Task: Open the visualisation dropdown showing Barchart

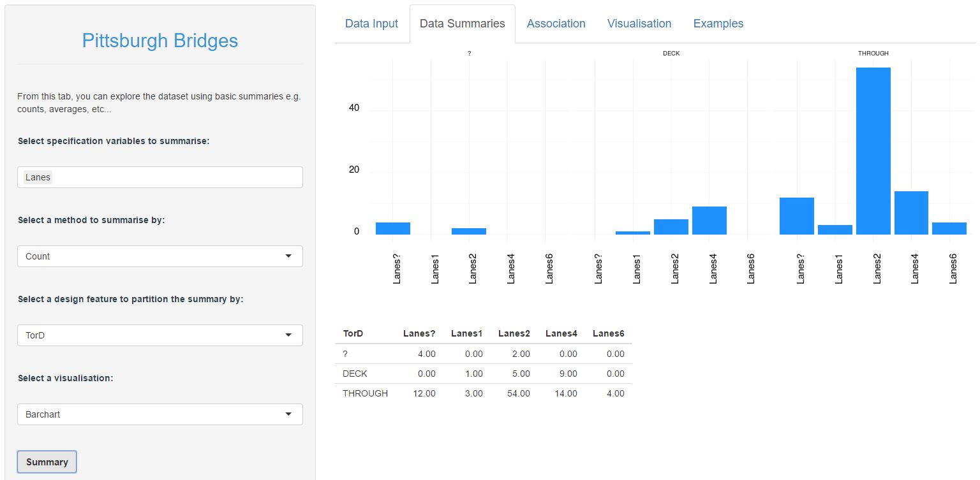Action: click(160, 414)
